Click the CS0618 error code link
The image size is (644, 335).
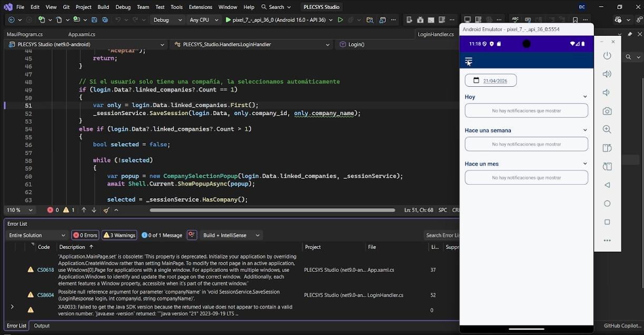click(x=45, y=270)
